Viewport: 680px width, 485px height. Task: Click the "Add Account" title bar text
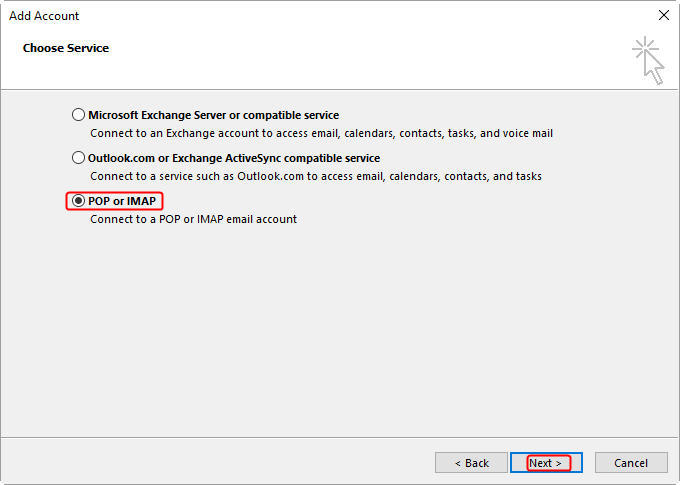(44, 16)
